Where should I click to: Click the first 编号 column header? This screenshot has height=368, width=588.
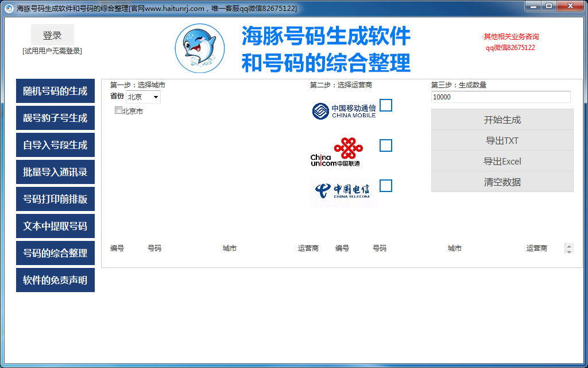[117, 248]
